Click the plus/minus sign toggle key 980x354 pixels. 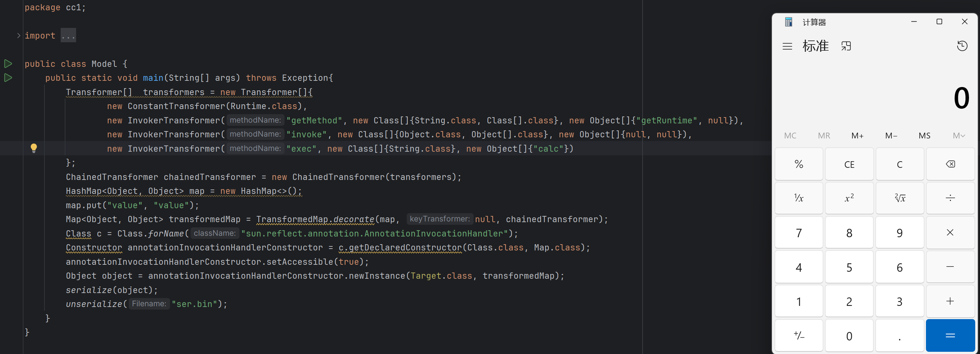(798, 335)
